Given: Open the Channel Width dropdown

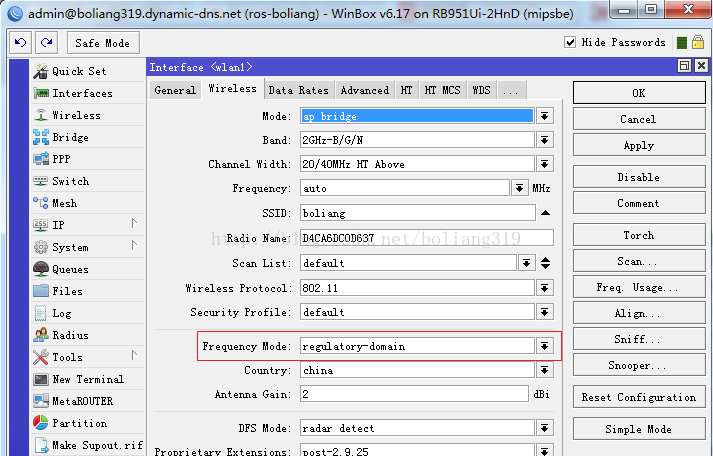Looking at the screenshot, I should click(544, 164).
